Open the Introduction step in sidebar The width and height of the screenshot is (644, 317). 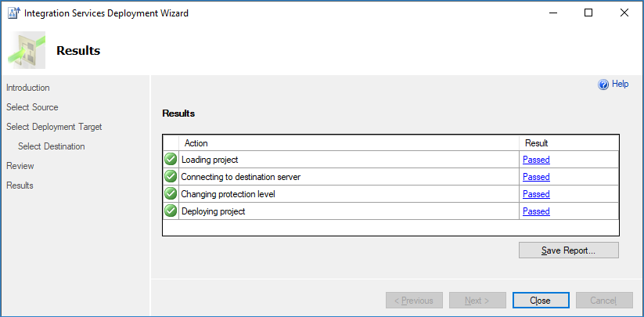(x=28, y=88)
